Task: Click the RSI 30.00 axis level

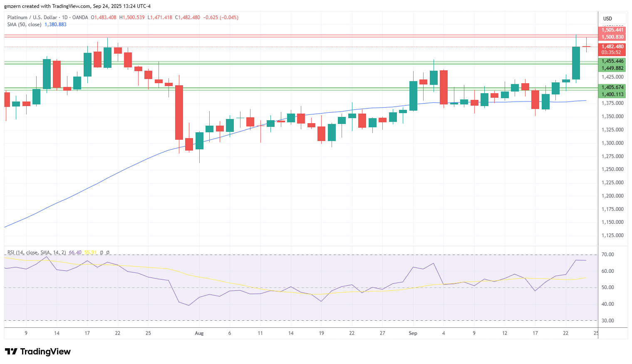Action: point(608,321)
